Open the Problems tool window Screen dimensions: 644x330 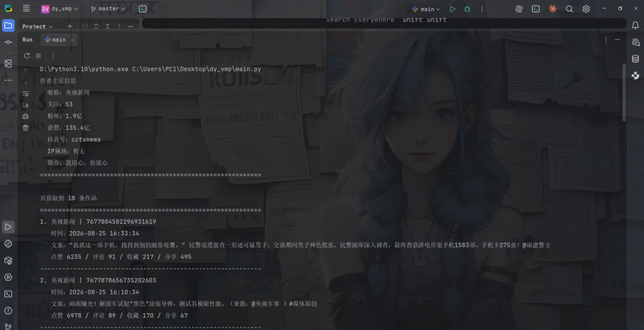8,311
